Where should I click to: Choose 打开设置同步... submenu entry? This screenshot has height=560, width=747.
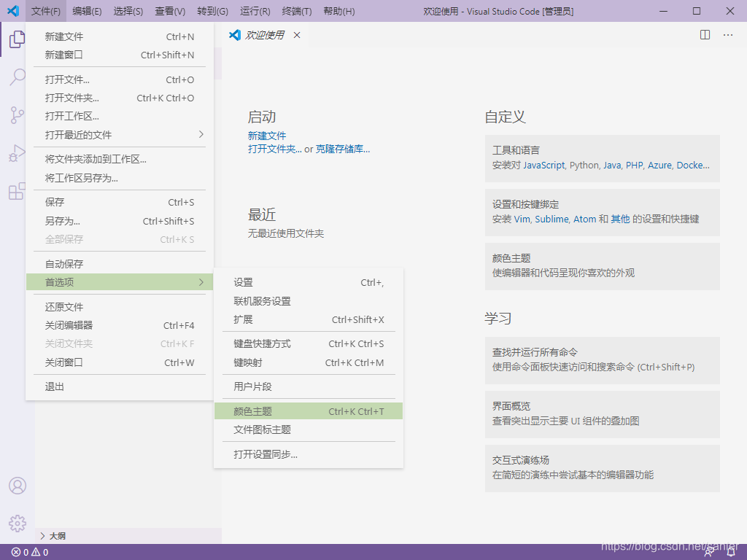point(309,454)
